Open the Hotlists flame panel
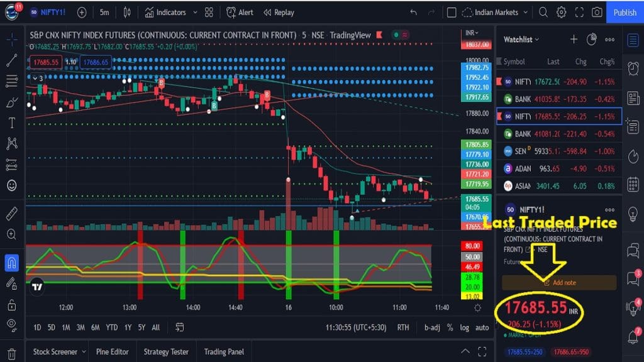Screen dimensions: 644x362 point(633,156)
